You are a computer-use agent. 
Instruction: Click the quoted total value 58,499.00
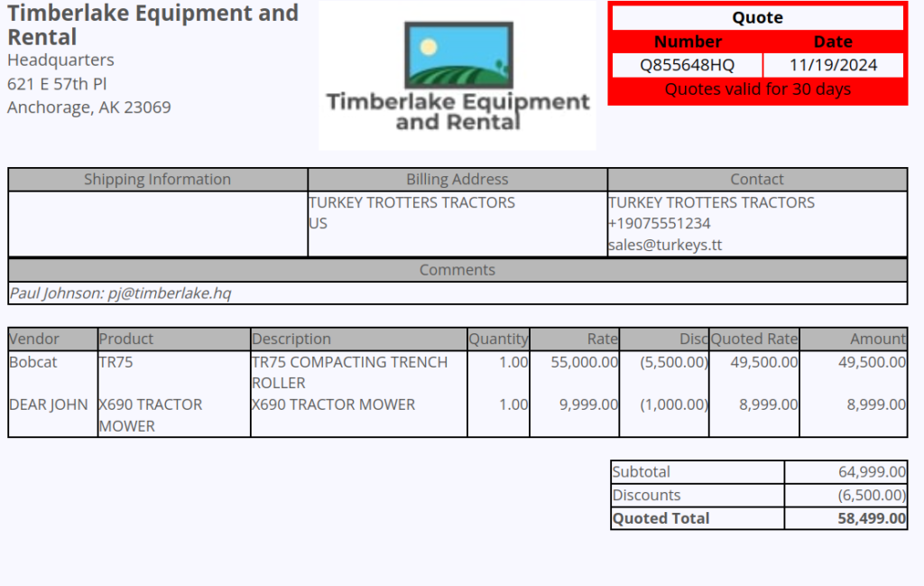click(873, 518)
